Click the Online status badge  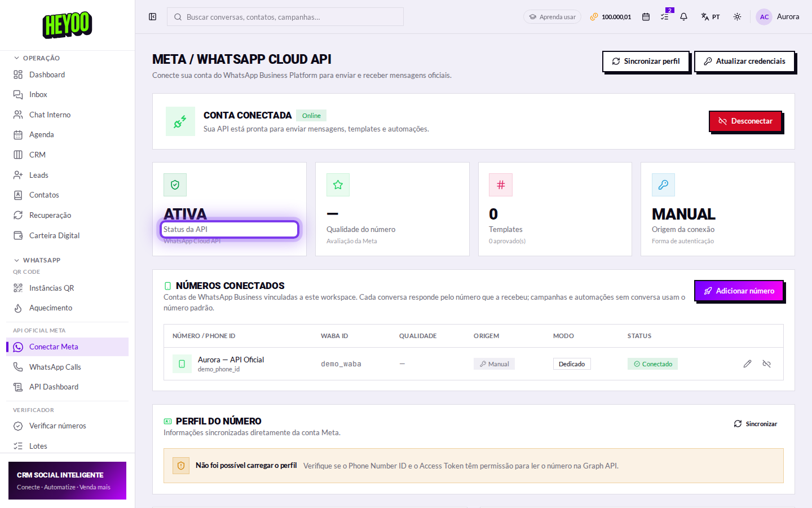pyautogui.click(x=311, y=116)
